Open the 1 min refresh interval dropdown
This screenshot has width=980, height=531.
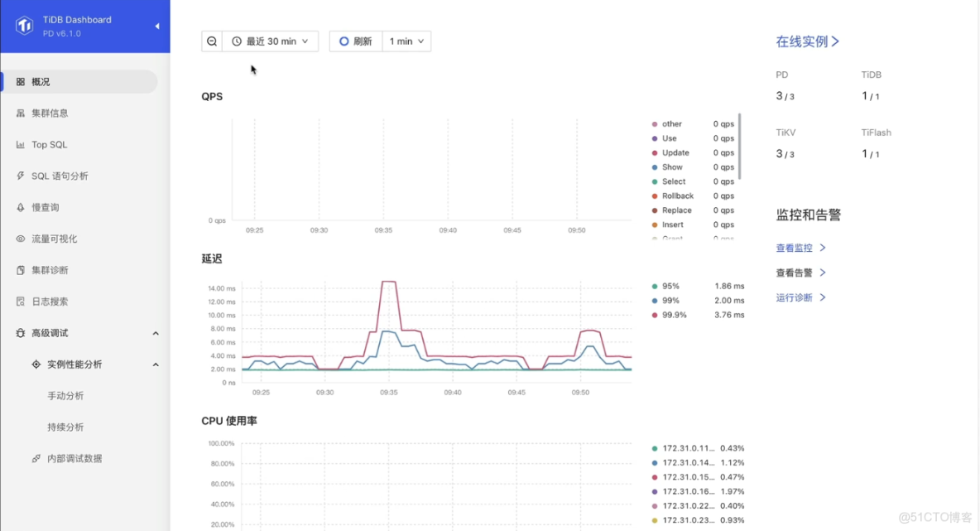pos(406,41)
